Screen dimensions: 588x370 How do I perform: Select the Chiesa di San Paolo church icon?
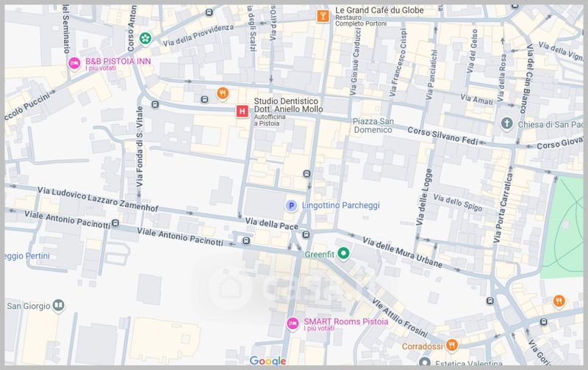click(507, 123)
